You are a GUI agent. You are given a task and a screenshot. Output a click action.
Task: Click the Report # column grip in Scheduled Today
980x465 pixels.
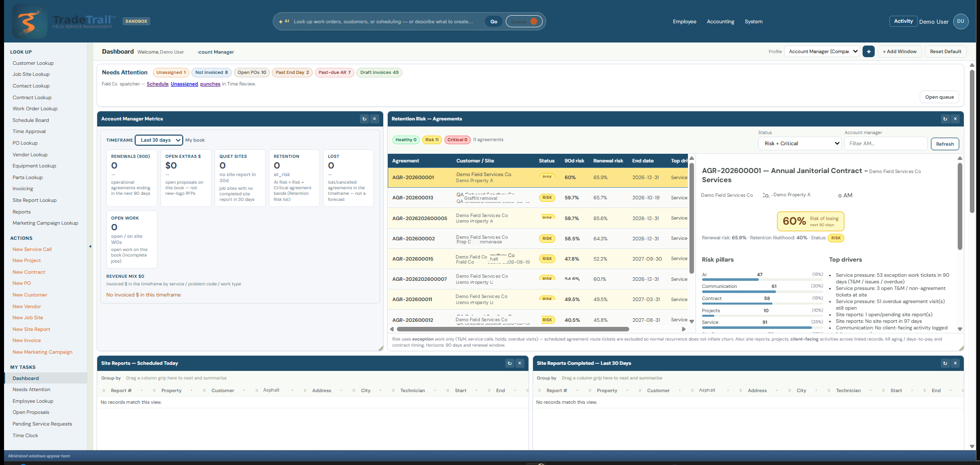(x=104, y=391)
